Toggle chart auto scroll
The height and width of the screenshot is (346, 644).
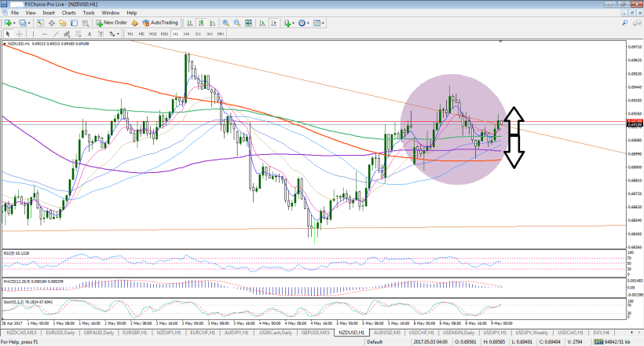click(x=262, y=23)
